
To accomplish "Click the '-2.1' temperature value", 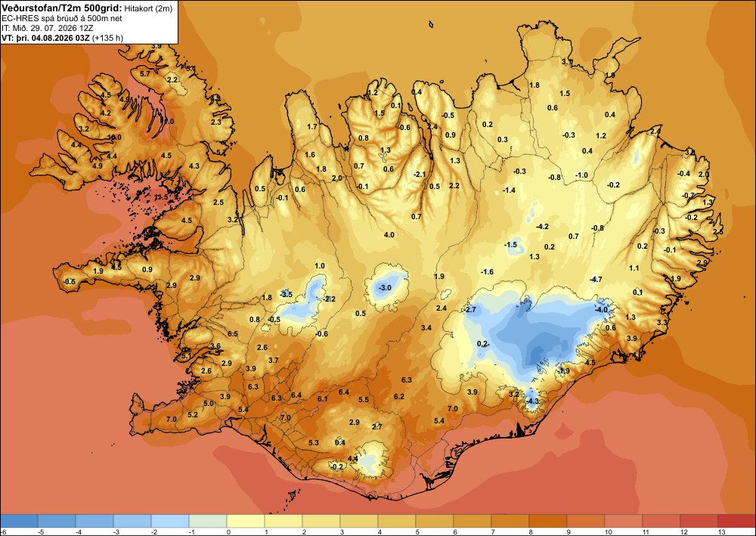I will coord(420,174).
